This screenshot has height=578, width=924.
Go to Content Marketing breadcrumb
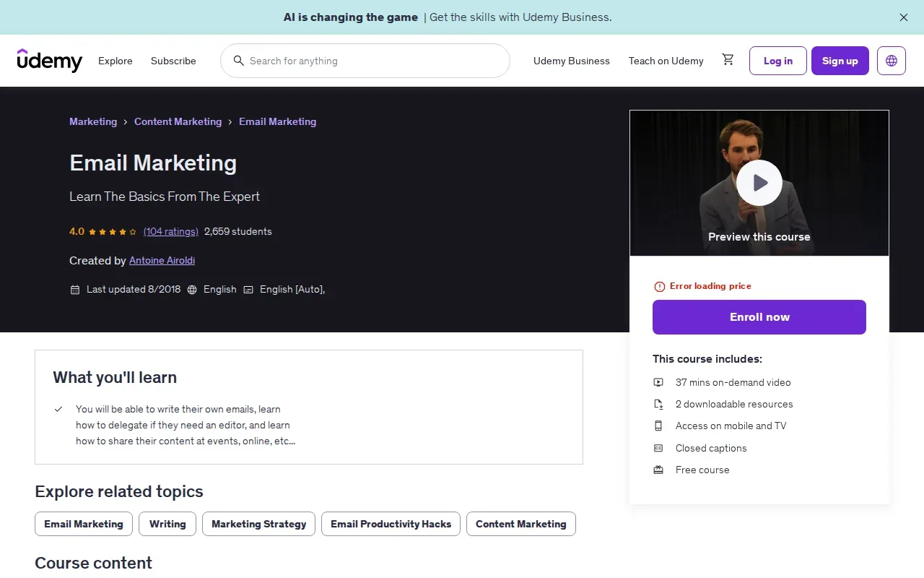[x=178, y=121]
